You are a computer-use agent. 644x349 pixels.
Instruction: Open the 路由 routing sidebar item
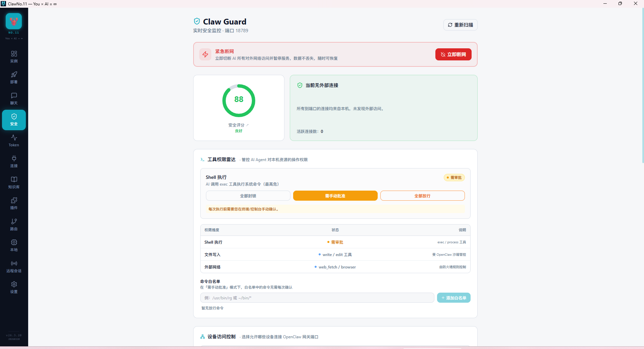pyautogui.click(x=14, y=225)
